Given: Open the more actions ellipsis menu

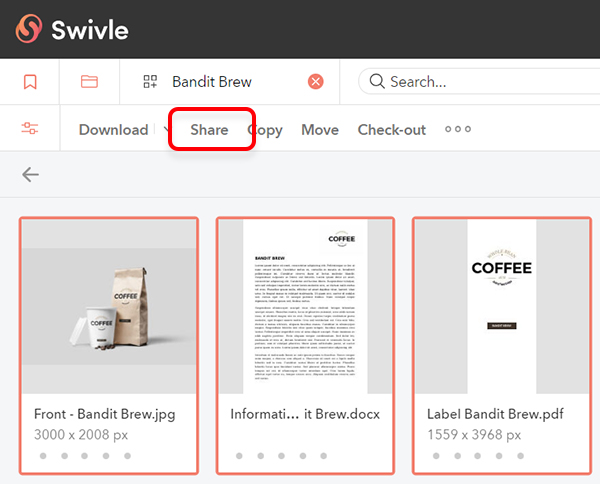Looking at the screenshot, I should pos(458,129).
